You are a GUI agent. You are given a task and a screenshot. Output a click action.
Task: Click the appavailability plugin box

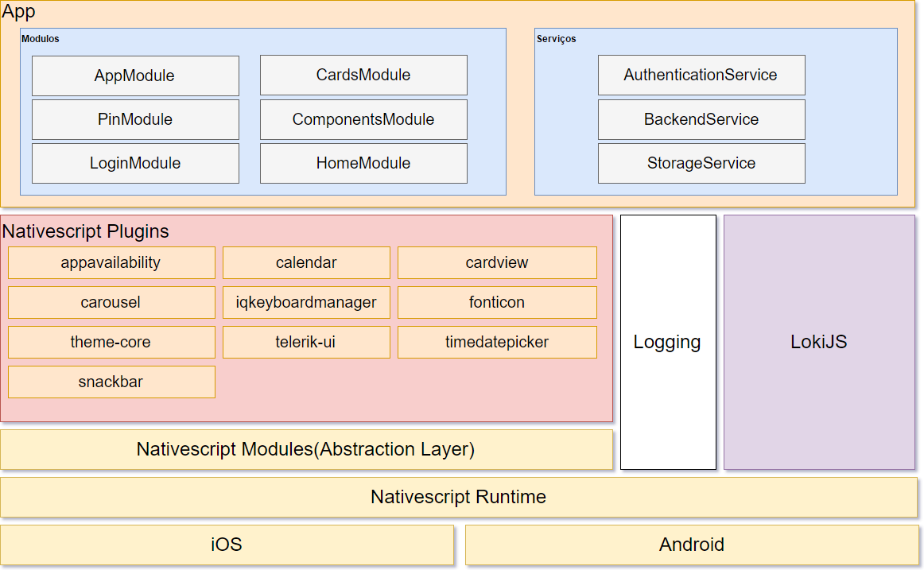111,262
